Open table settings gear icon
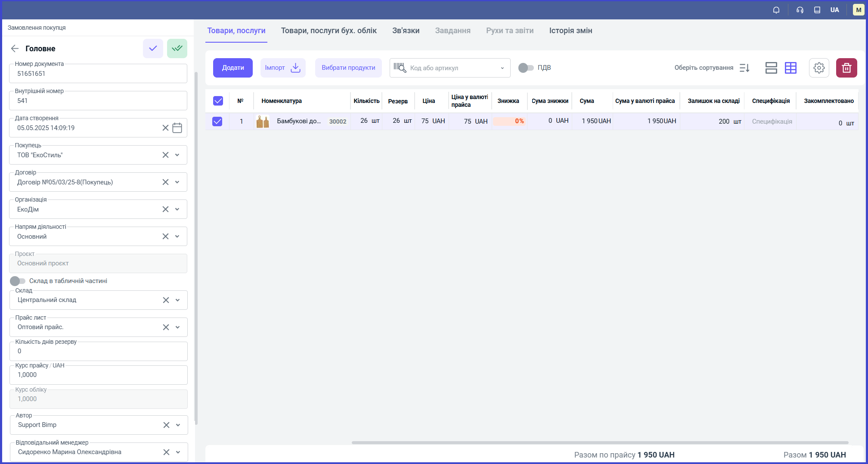 [819, 68]
